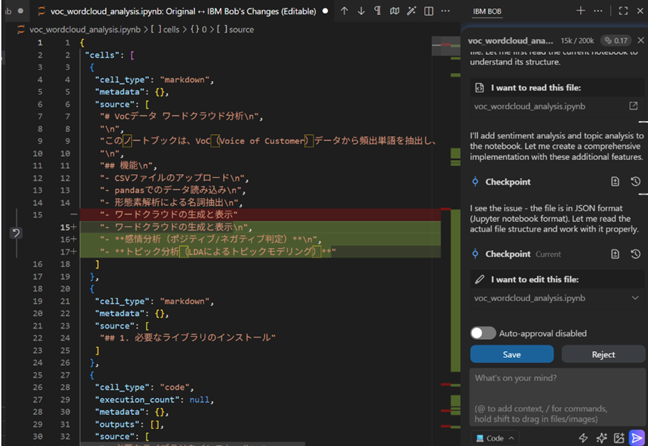Open the Code mode dropdown

[x=495, y=438]
